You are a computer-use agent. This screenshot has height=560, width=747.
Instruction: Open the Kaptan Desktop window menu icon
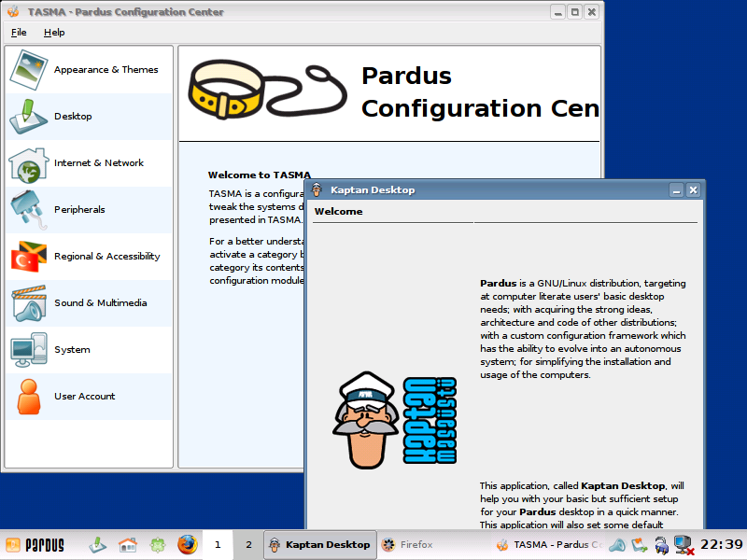click(x=317, y=189)
